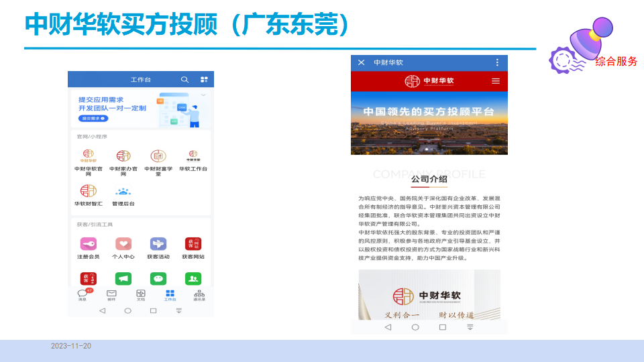Tap the red 获客 icon in the bottom row

[89, 279]
